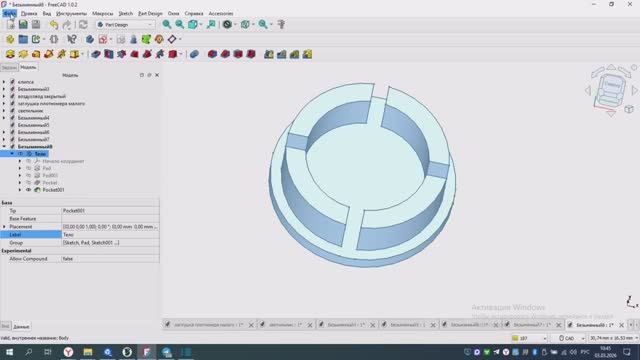The image size is (640, 360).
Task: Select the Polar Pattern tool
Action: [x=294, y=54]
